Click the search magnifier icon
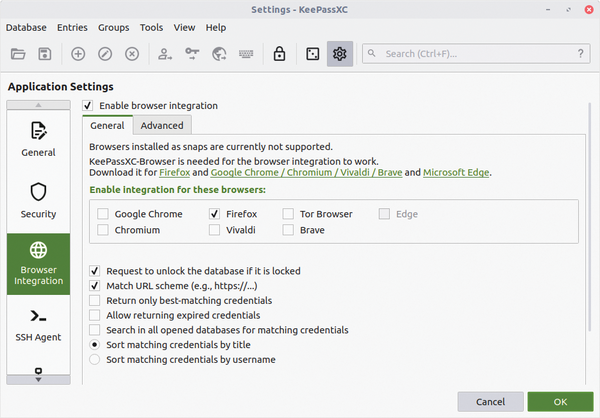This screenshot has height=418, width=600. pos(372,54)
